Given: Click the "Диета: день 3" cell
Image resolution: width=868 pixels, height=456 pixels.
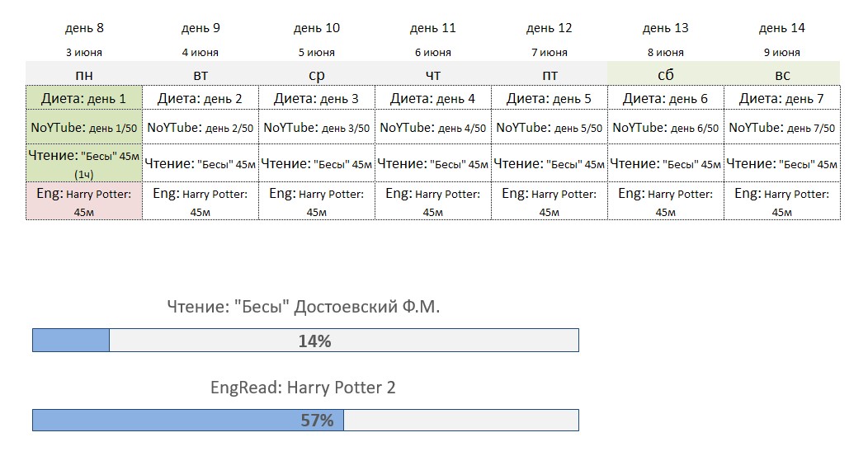Looking at the screenshot, I should (317, 99).
